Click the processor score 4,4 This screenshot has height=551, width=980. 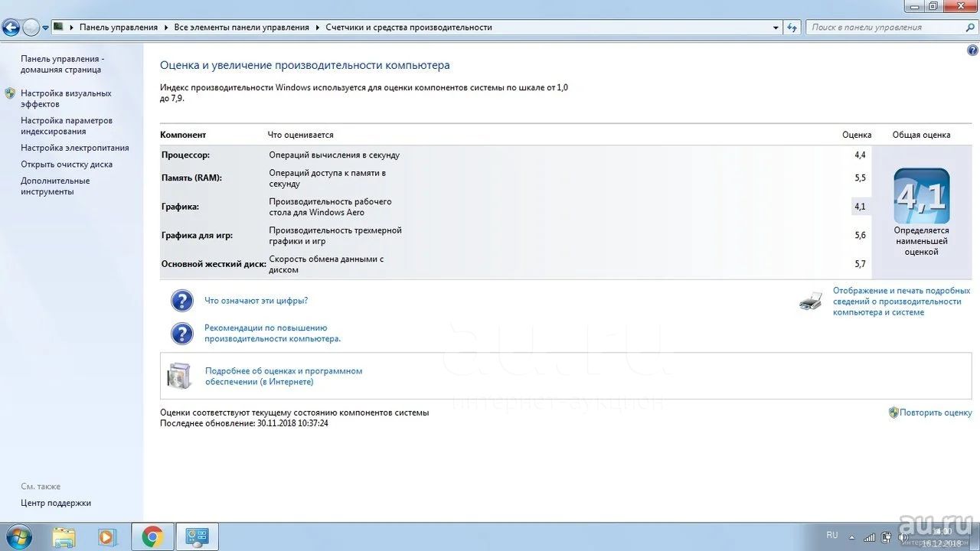[x=860, y=155]
